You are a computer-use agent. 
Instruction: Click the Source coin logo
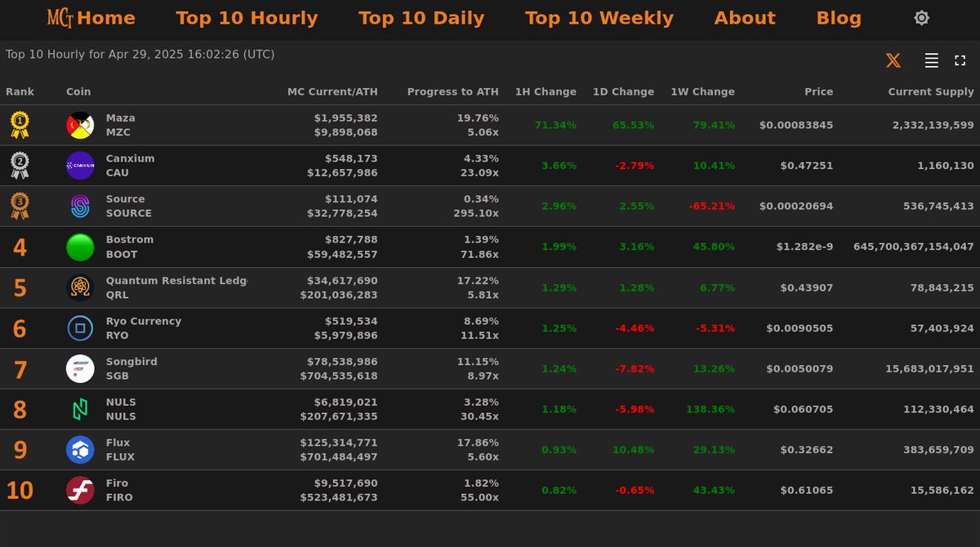80,206
